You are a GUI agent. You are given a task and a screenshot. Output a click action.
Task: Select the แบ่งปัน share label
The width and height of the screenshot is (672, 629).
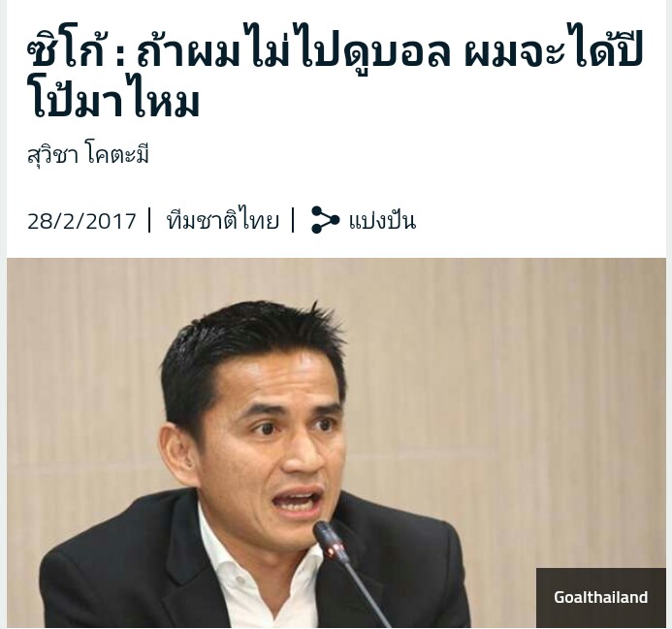pyautogui.click(x=382, y=221)
